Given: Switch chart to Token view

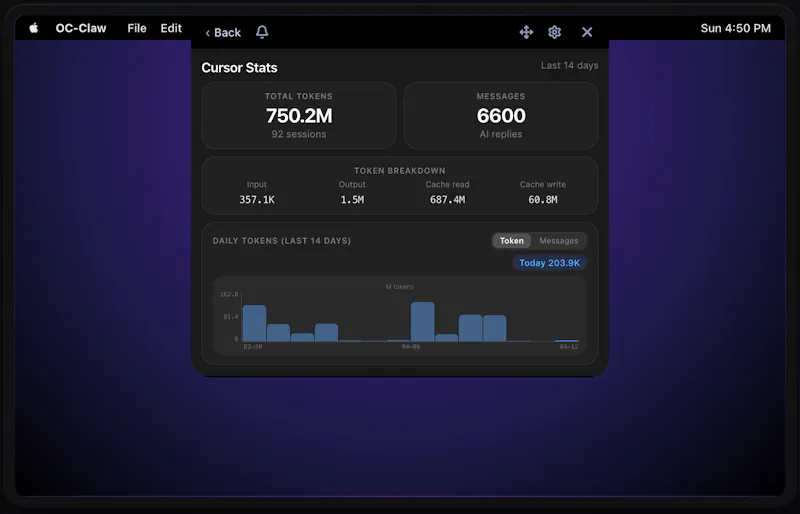Looking at the screenshot, I should (x=511, y=241).
